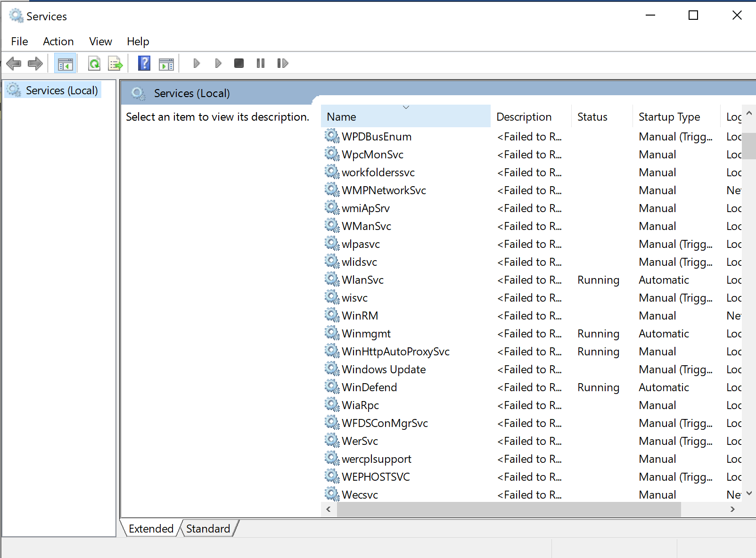756x558 pixels.
Task: Toggle Show/Hide Action Pane icon
Action: pyautogui.click(x=166, y=64)
